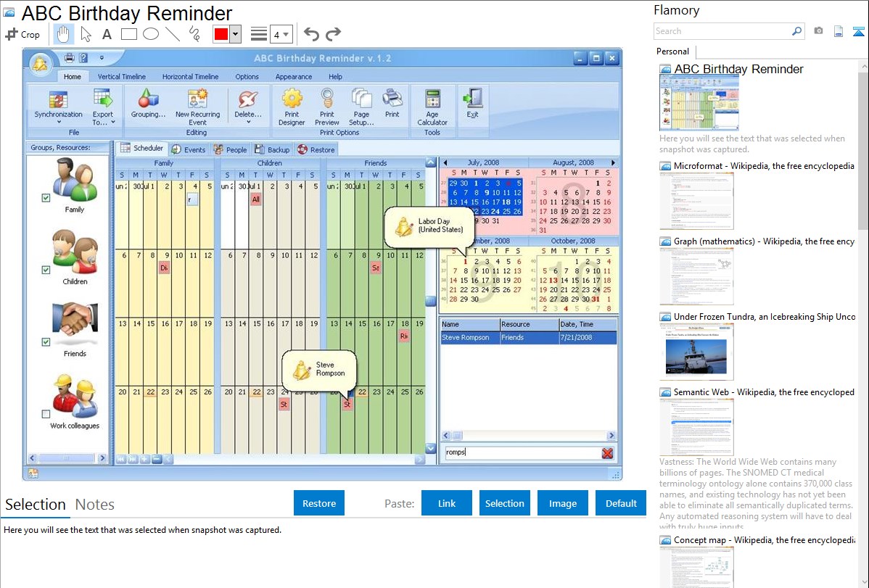Click the blue Restore button
The width and height of the screenshot is (869, 588).
319,503
